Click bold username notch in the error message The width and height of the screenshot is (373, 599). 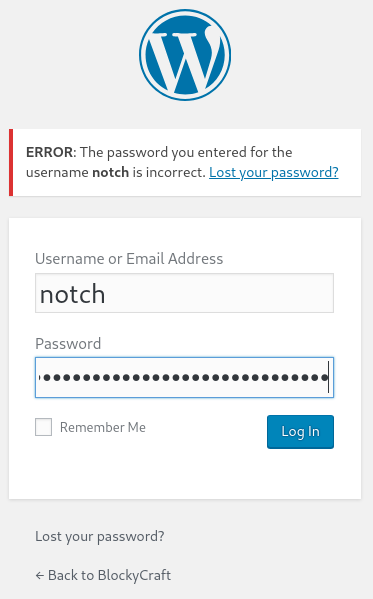pos(110,172)
